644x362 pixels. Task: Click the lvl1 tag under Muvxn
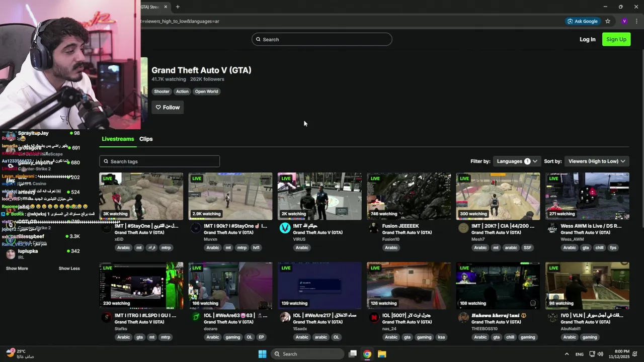(x=256, y=248)
